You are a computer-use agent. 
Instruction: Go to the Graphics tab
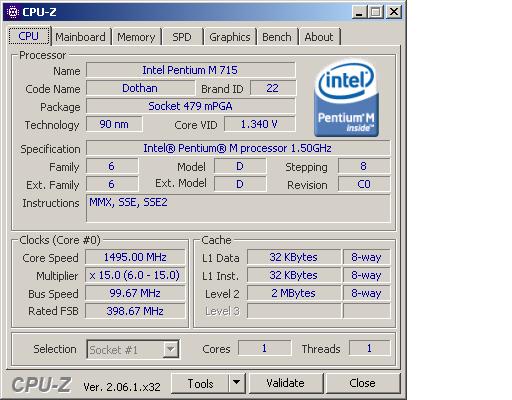click(x=230, y=37)
